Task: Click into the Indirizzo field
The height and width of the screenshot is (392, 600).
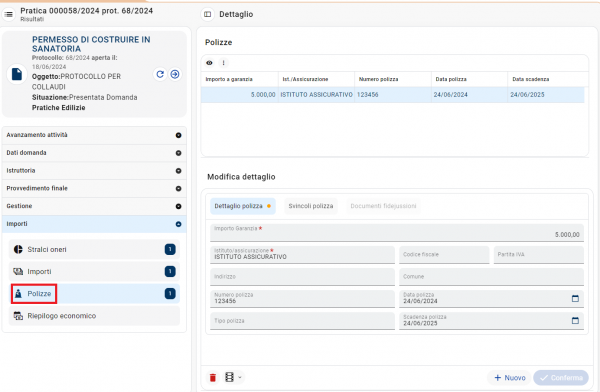Action: pyautogui.click(x=302, y=276)
